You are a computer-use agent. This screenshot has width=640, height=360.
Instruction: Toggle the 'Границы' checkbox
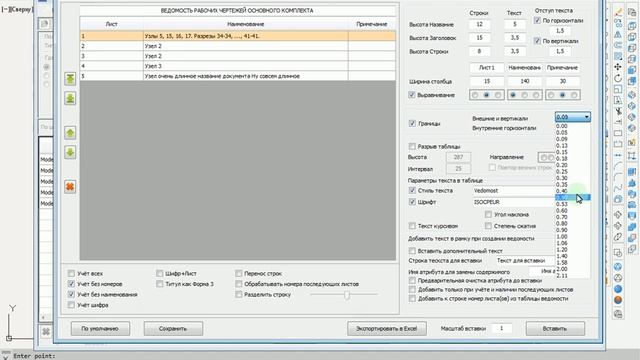412,123
